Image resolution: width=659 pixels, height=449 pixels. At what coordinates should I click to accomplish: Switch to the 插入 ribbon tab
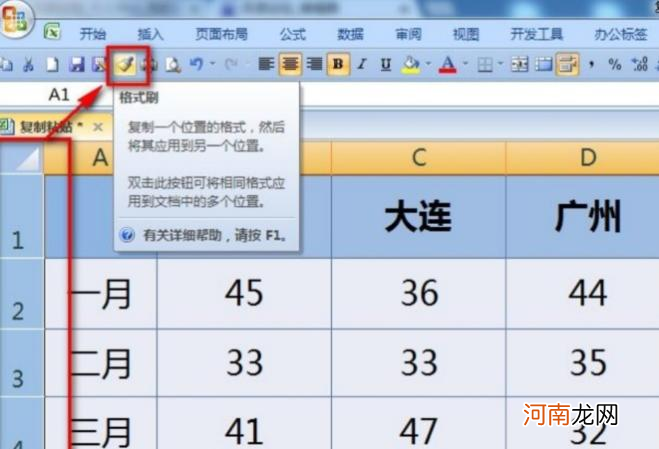(150, 34)
